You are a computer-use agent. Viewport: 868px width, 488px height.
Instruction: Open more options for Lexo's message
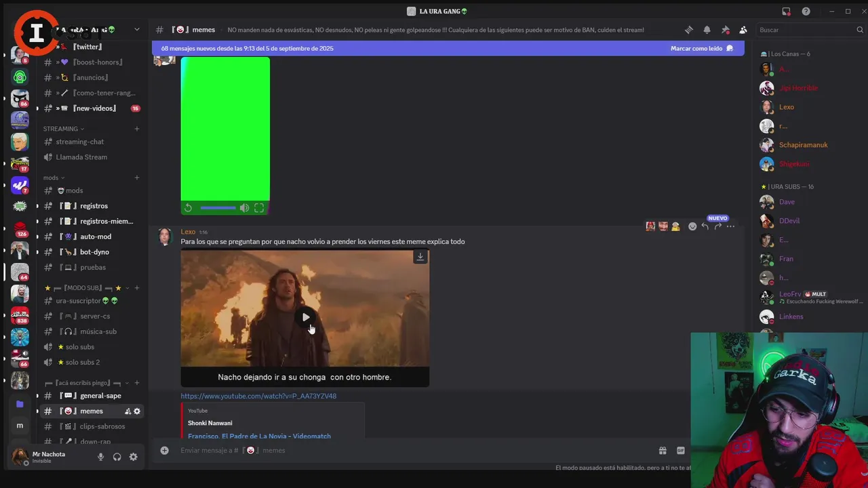[730, 226]
